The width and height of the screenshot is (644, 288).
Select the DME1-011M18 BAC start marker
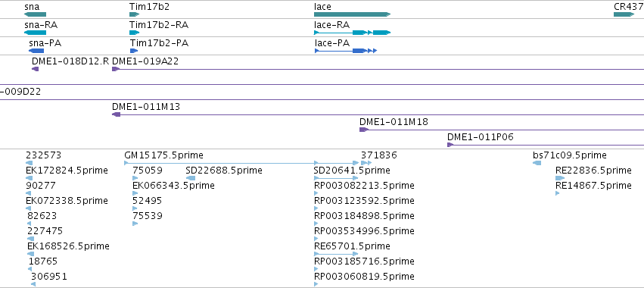pos(364,130)
